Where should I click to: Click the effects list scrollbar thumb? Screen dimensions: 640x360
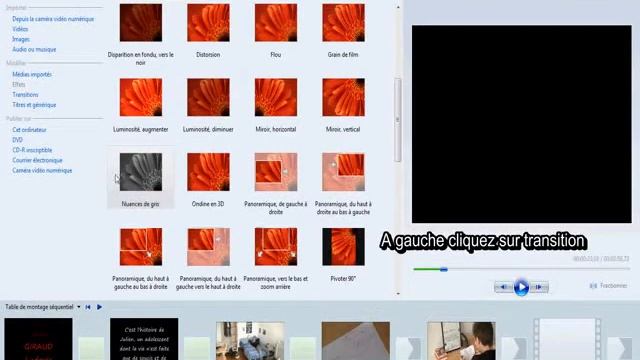point(398,120)
